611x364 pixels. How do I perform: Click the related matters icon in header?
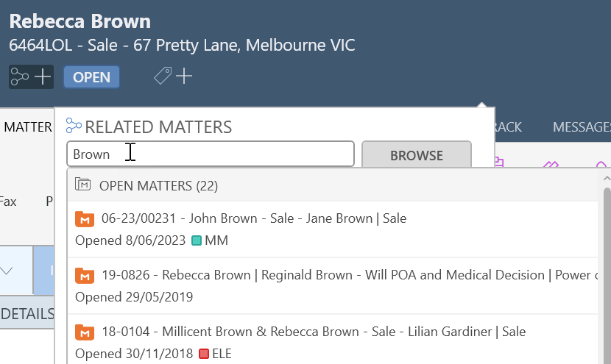(x=19, y=76)
